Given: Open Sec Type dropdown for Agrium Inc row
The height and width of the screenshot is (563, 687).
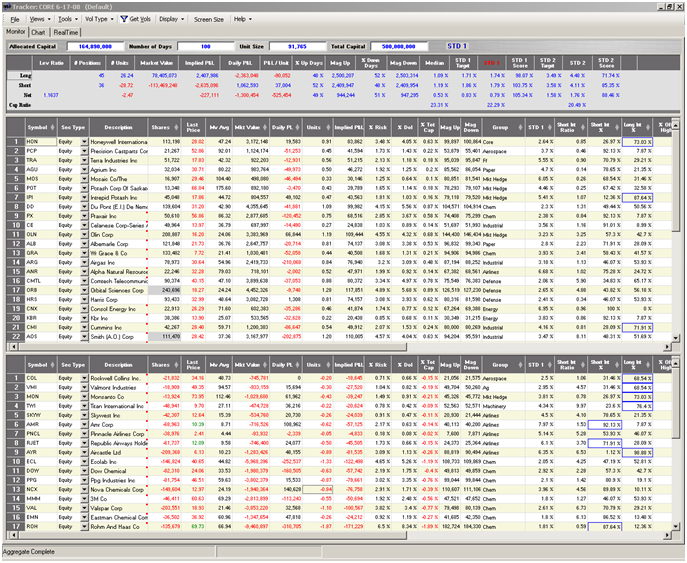Looking at the screenshot, I should (85, 170).
